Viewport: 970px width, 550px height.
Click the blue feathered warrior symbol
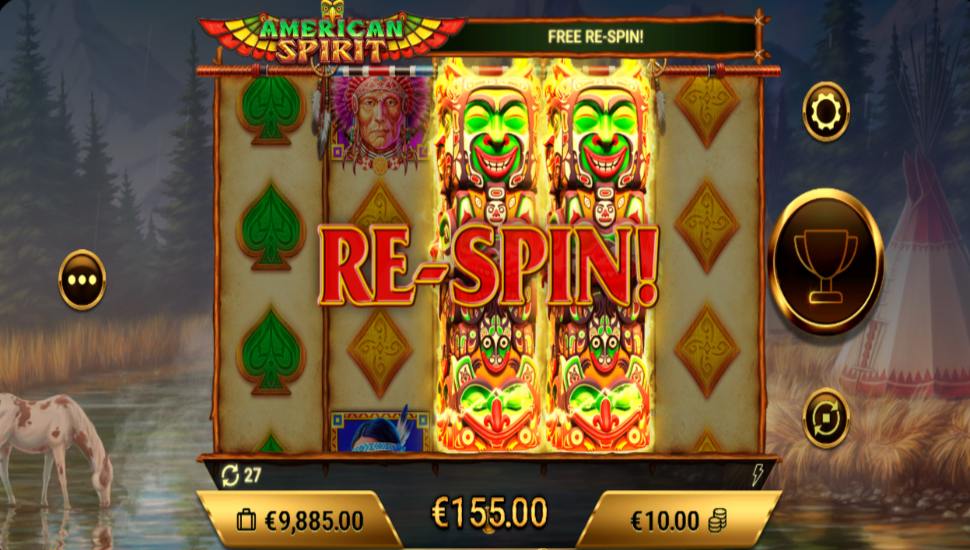(x=380, y=431)
